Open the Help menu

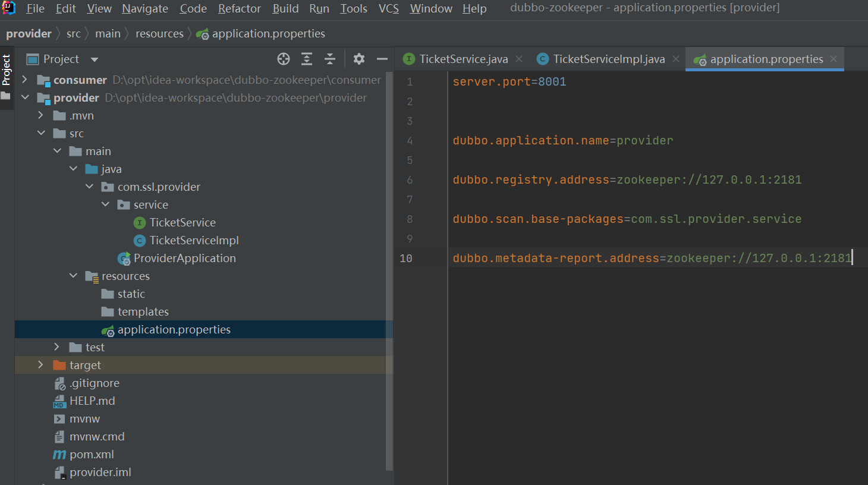pyautogui.click(x=474, y=8)
